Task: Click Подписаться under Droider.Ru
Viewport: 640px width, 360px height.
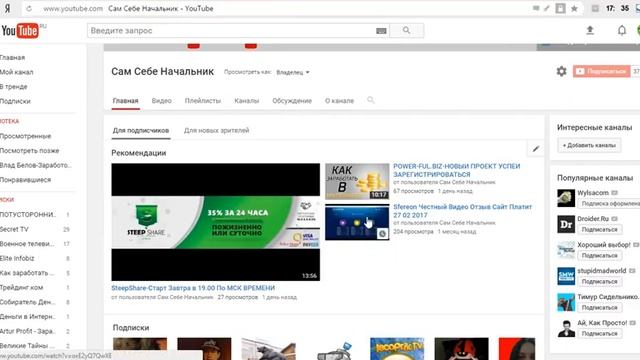Action: (x=600, y=230)
